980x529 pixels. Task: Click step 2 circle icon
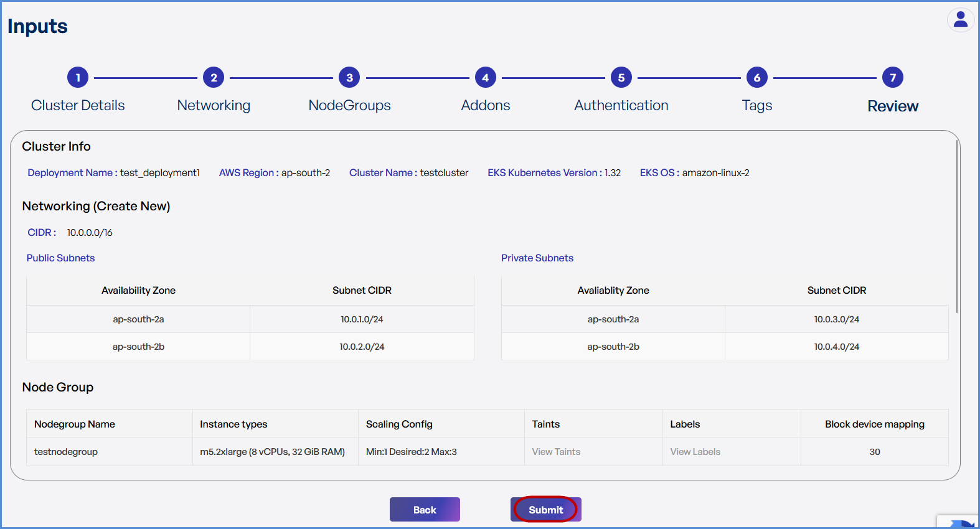pyautogui.click(x=214, y=78)
